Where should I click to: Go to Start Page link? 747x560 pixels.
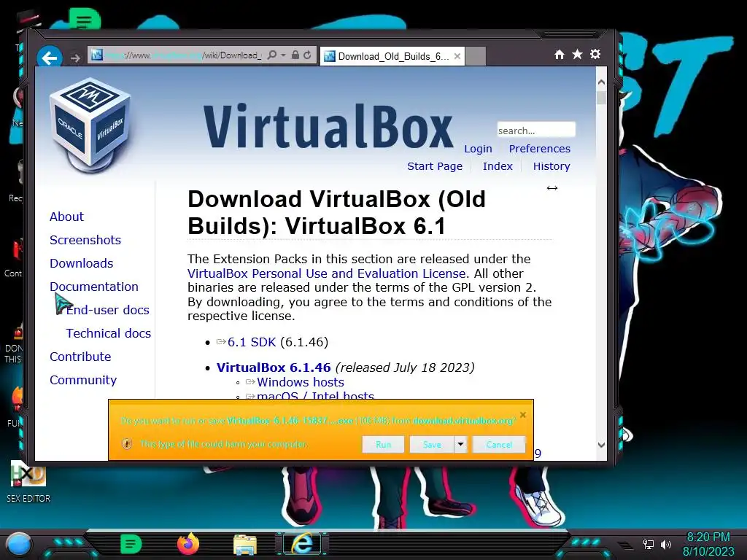435,166
